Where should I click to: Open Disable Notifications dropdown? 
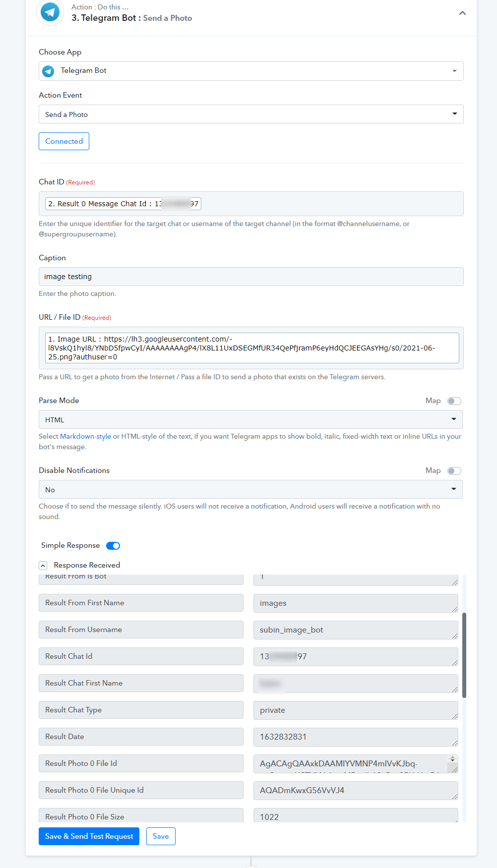click(250, 489)
